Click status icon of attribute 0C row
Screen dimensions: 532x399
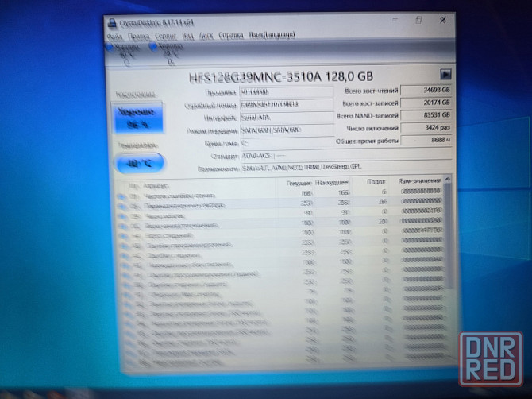(123, 227)
